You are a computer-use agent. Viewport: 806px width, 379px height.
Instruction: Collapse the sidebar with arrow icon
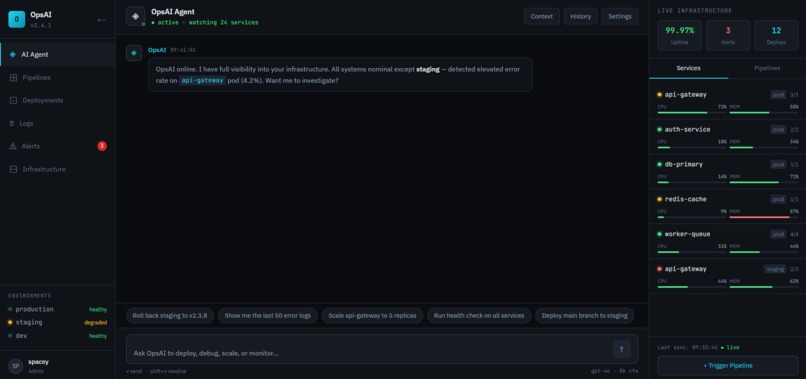pos(101,20)
